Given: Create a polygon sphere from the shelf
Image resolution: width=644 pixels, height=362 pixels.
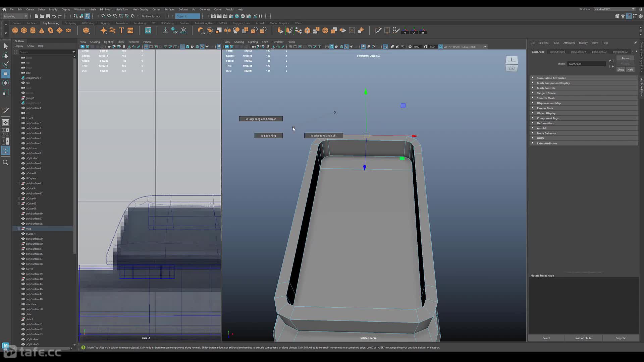Looking at the screenshot, I should 15,31.
